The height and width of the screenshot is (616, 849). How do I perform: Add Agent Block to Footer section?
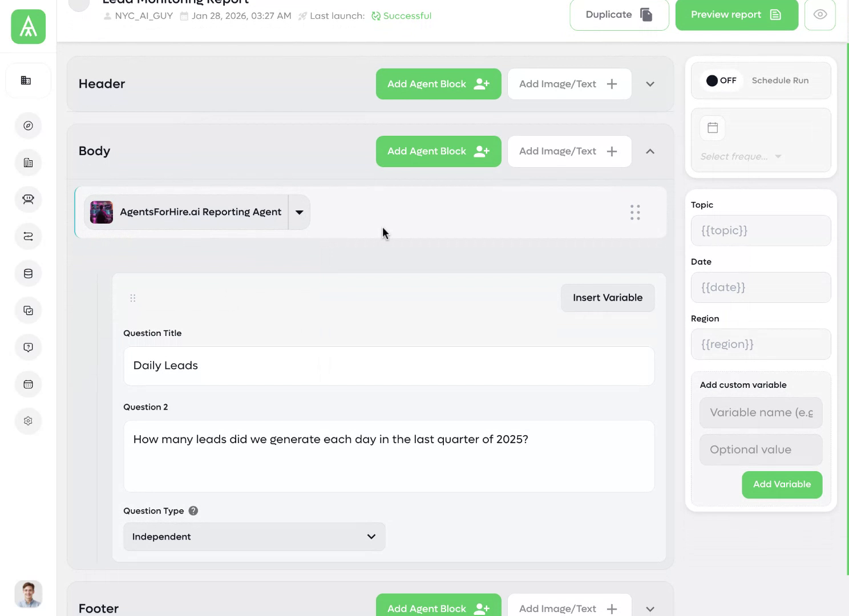(438, 606)
